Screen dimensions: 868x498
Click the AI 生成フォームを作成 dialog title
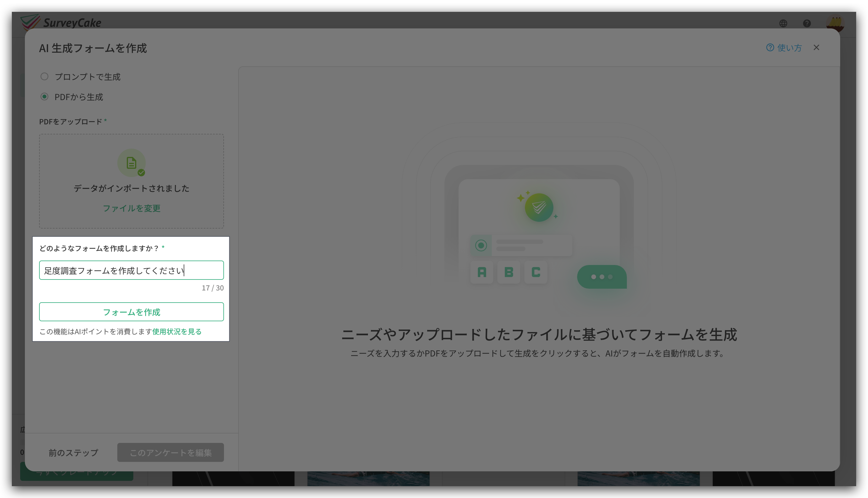click(93, 48)
